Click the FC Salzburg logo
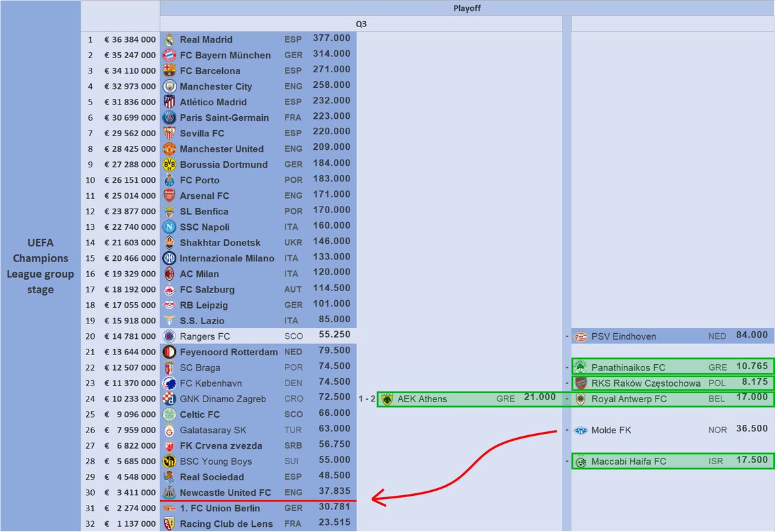The width and height of the screenshot is (775, 532). click(x=169, y=289)
